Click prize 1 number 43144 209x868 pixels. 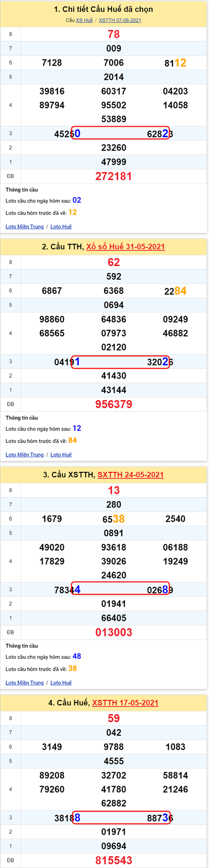pos(114,390)
